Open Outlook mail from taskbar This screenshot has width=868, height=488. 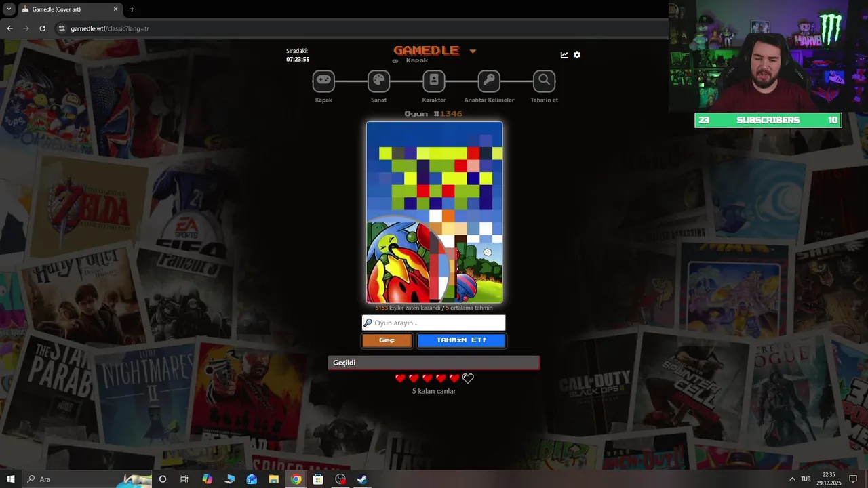click(252, 479)
